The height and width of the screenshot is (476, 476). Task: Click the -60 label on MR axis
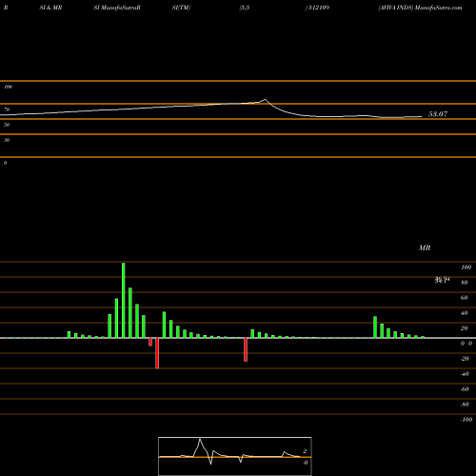[x=465, y=389]
